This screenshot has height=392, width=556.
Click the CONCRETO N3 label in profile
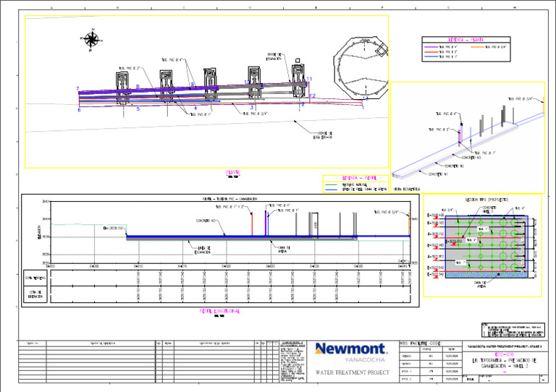206,221
